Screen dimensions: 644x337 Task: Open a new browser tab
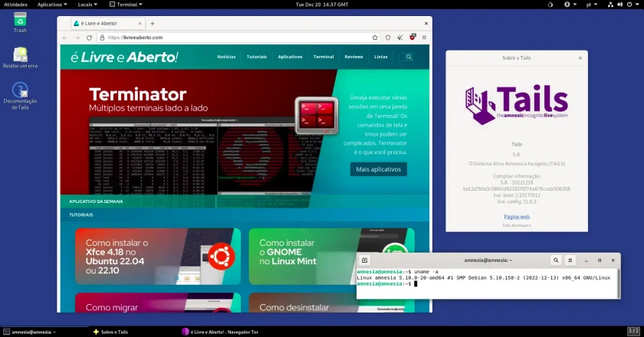tap(153, 24)
